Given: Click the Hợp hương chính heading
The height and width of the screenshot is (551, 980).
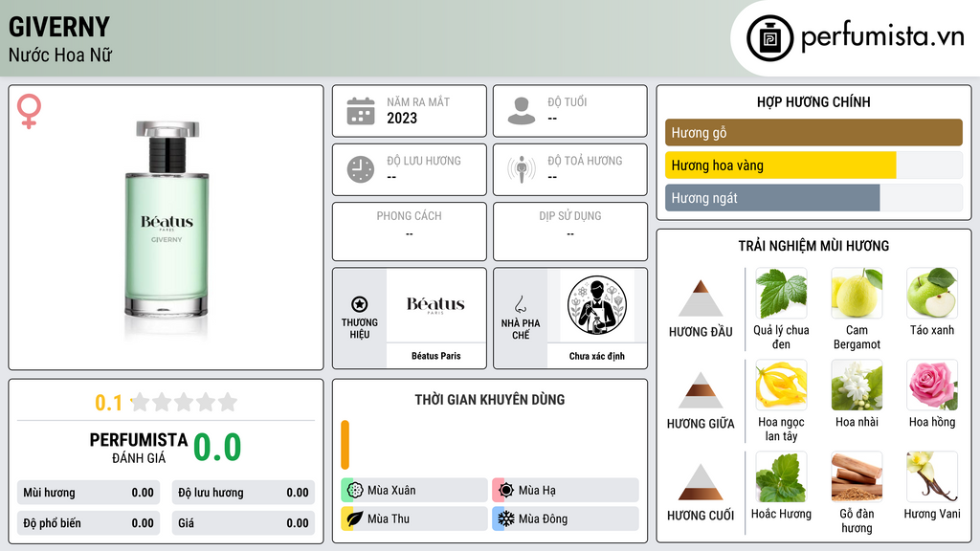Looking at the screenshot, I should pyautogui.click(x=813, y=101).
